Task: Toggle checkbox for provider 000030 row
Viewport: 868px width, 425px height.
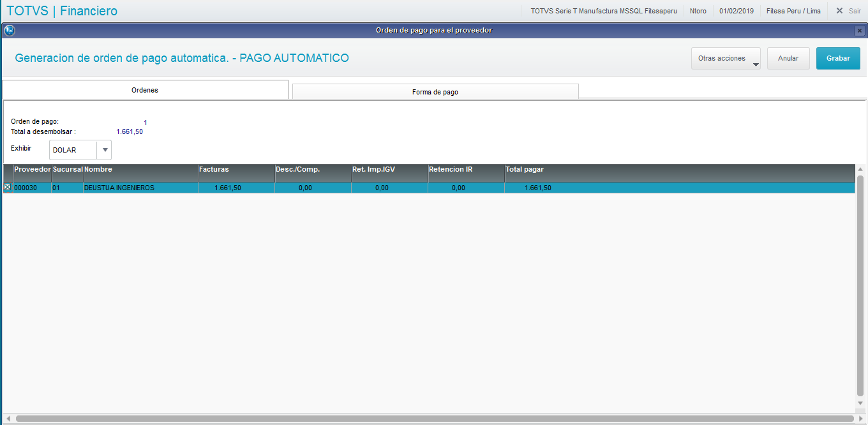Action: tap(8, 188)
